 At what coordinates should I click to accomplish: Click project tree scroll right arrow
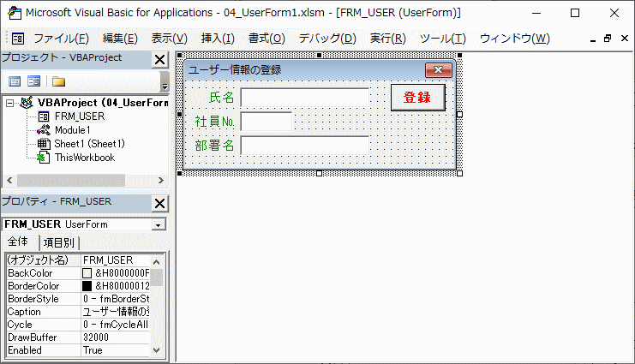(x=161, y=180)
